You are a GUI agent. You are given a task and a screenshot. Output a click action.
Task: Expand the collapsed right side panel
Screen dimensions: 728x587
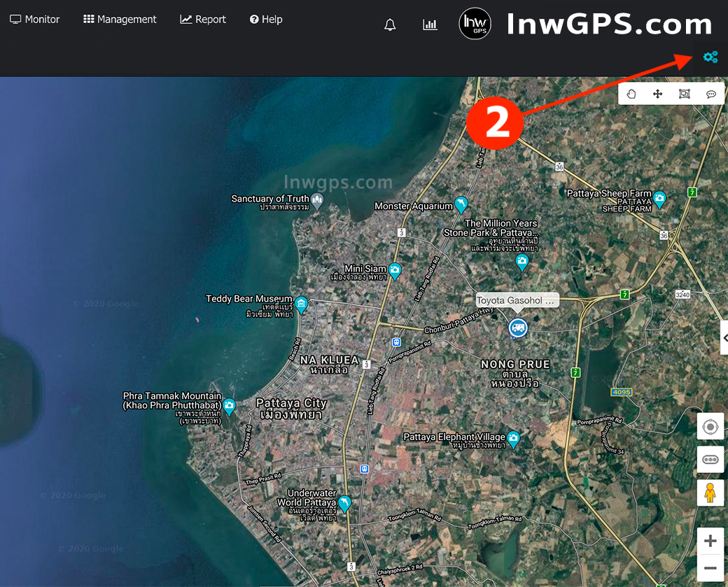(724, 338)
